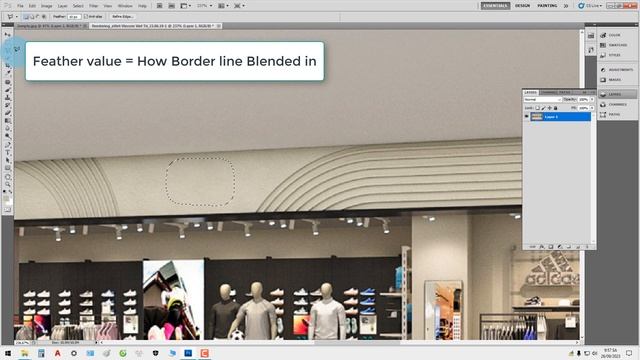Switch to the Essentials workspace

click(x=496, y=6)
